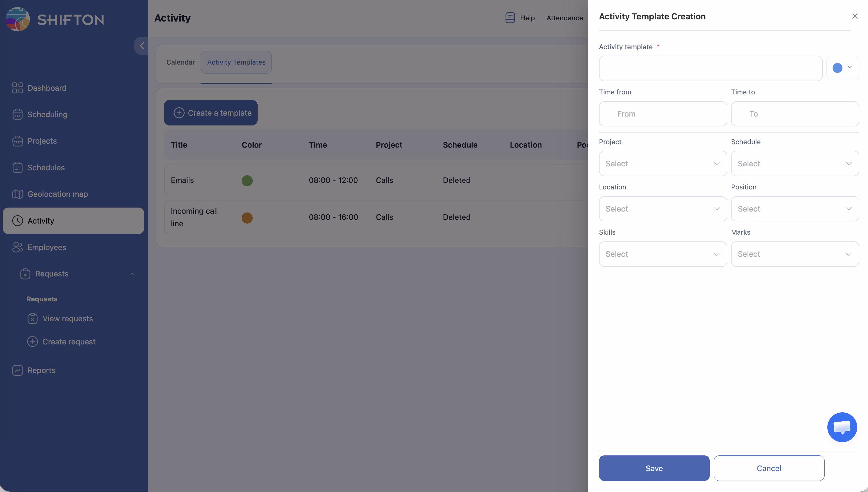
Task: Collapse the sidebar with arrow
Action: coord(142,46)
